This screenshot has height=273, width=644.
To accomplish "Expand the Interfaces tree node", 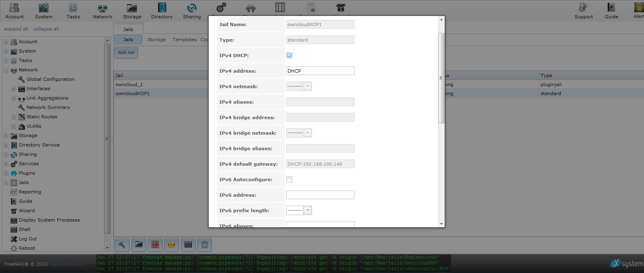I will tap(13, 89).
